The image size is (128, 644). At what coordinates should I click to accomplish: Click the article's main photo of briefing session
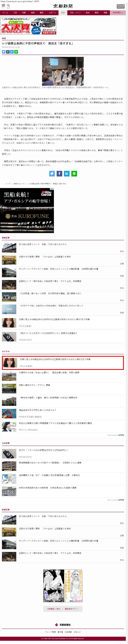click(63, 71)
